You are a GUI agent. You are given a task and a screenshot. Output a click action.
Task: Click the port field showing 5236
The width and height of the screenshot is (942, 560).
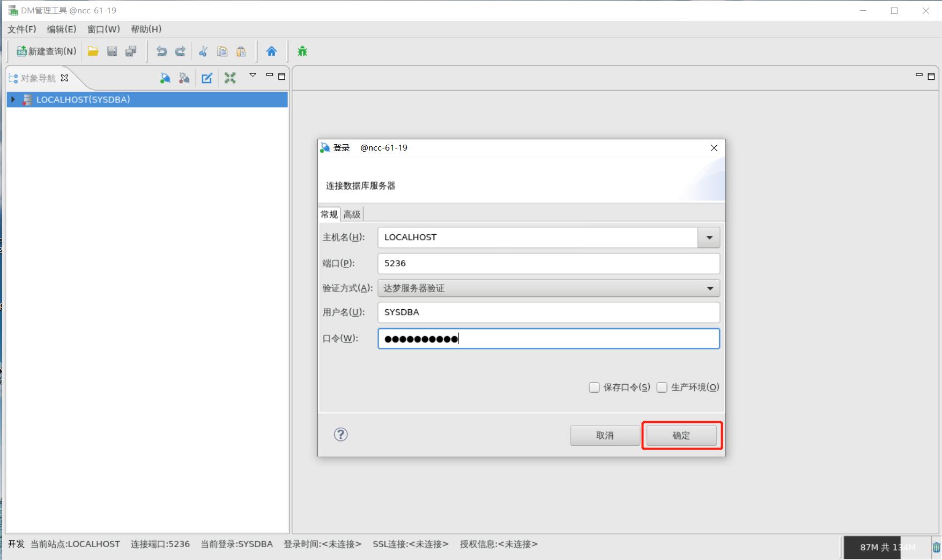click(548, 263)
